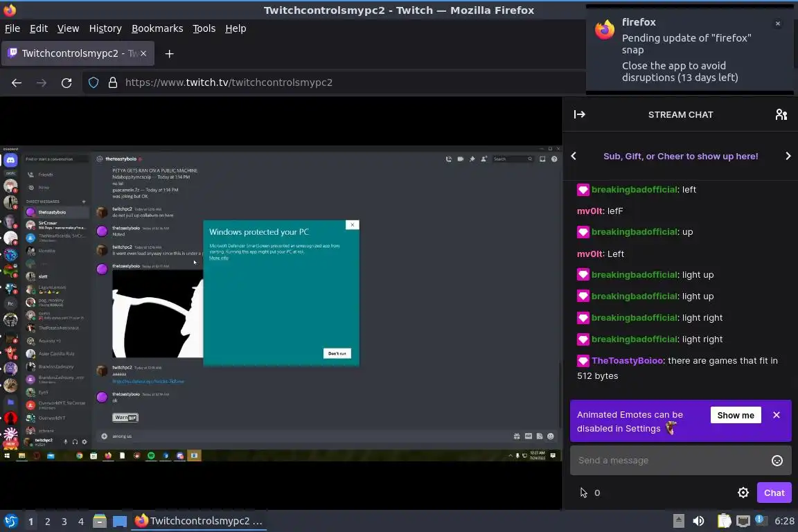The image size is (798, 532).
Task: Open the volume control in tray
Action: click(x=698, y=521)
